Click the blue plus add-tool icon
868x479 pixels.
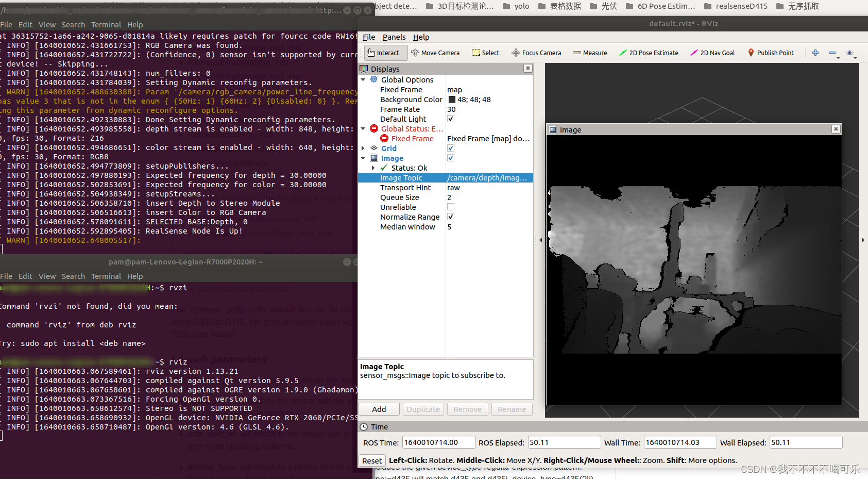click(x=815, y=53)
